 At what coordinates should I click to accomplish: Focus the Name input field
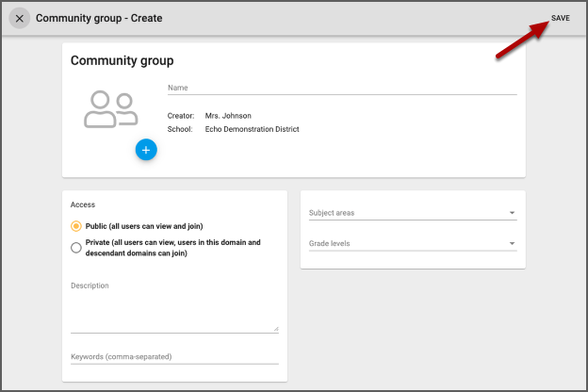pyautogui.click(x=341, y=88)
